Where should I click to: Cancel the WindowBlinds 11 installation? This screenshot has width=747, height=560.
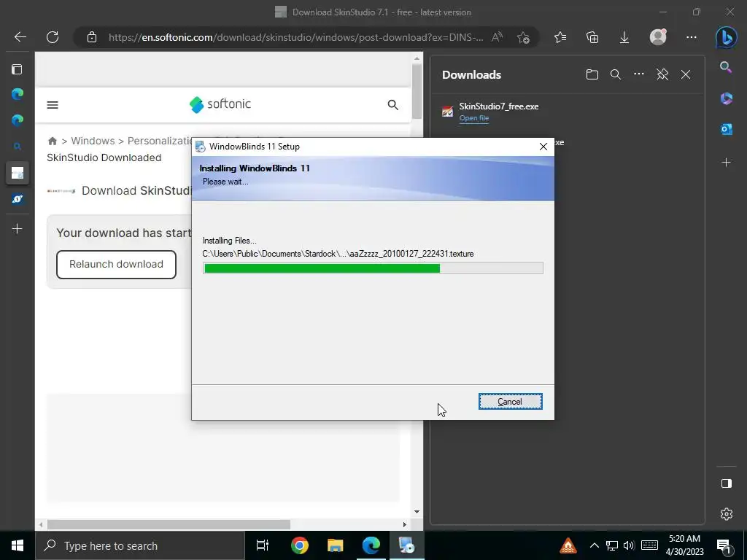tap(510, 402)
